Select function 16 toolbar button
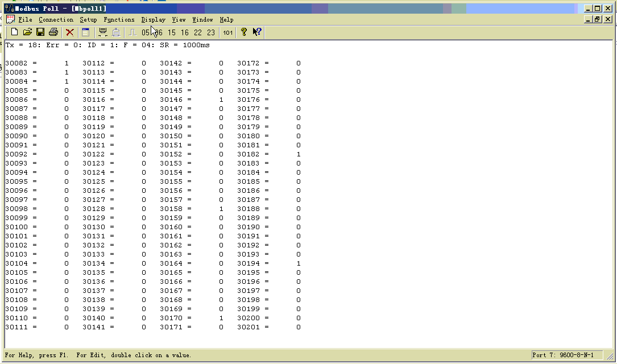Viewport: 617px width, 364px height. click(185, 32)
